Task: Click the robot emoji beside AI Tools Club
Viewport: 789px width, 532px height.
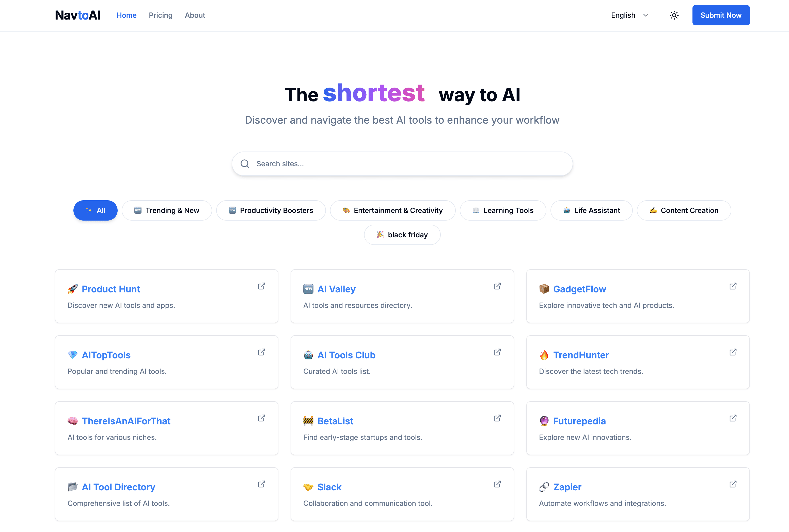Action: click(308, 355)
